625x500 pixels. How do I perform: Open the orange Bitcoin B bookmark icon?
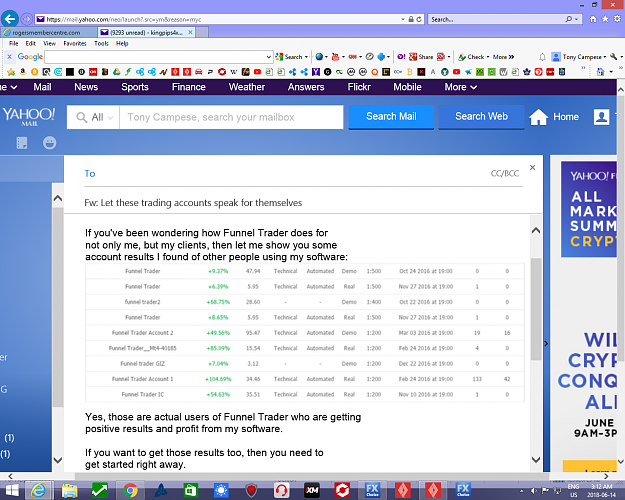(x=409, y=72)
